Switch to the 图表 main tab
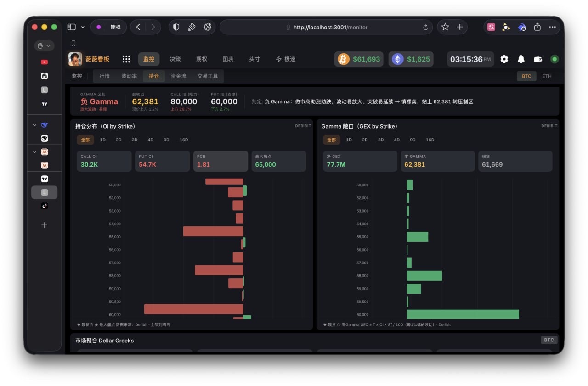The width and height of the screenshot is (588, 386). [228, 59]
